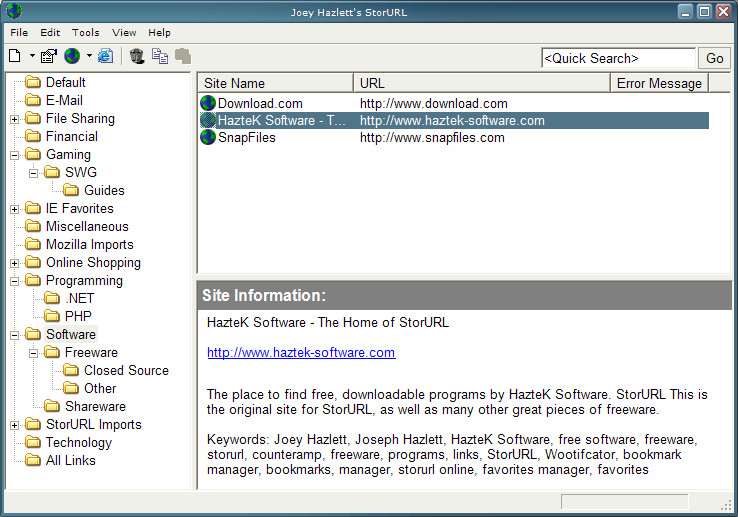Maximize the StorURL window
Screen dimensions: 738x517
click(704, 11)
